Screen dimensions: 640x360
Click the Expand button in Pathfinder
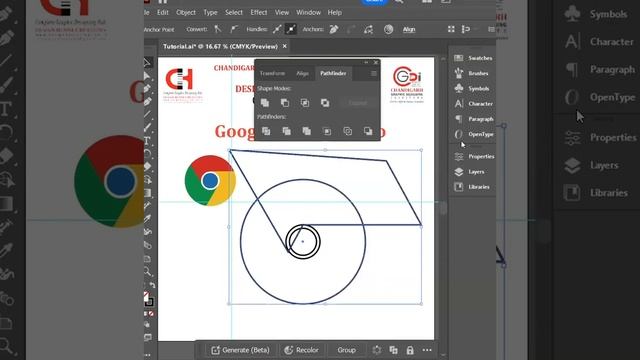pos(358,103)
